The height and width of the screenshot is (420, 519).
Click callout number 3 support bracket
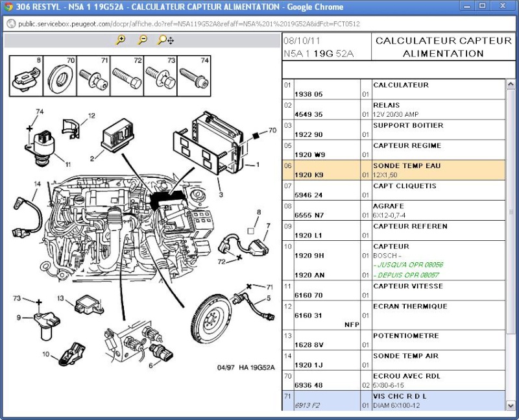[221, 195]
